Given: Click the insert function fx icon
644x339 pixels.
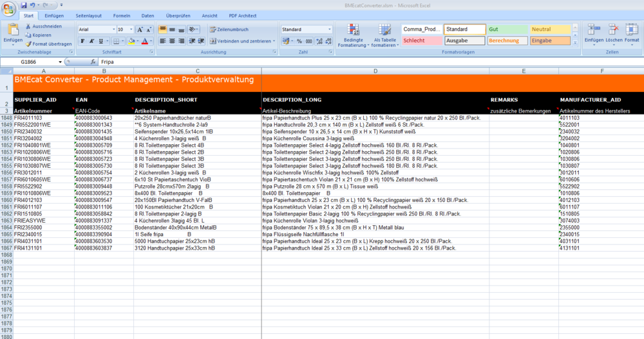Looking at the screenshot, I should (x=92, y=62).
